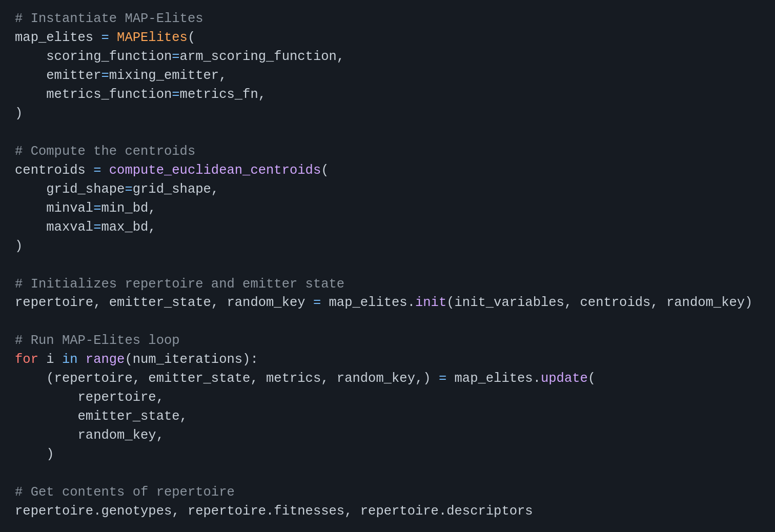Click the max_bd value
The image size is (775, 532).
coord(125,227)
